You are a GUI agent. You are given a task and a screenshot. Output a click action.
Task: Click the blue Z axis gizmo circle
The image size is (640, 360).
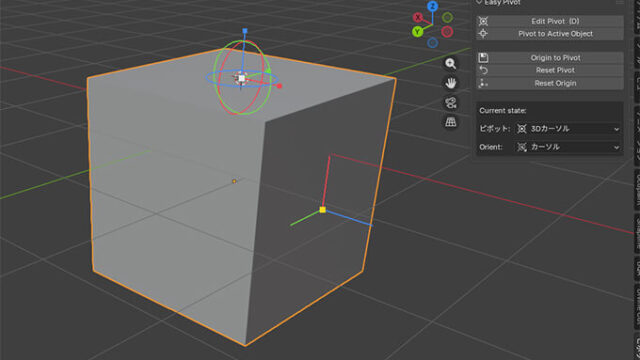[x=433, y=6]
